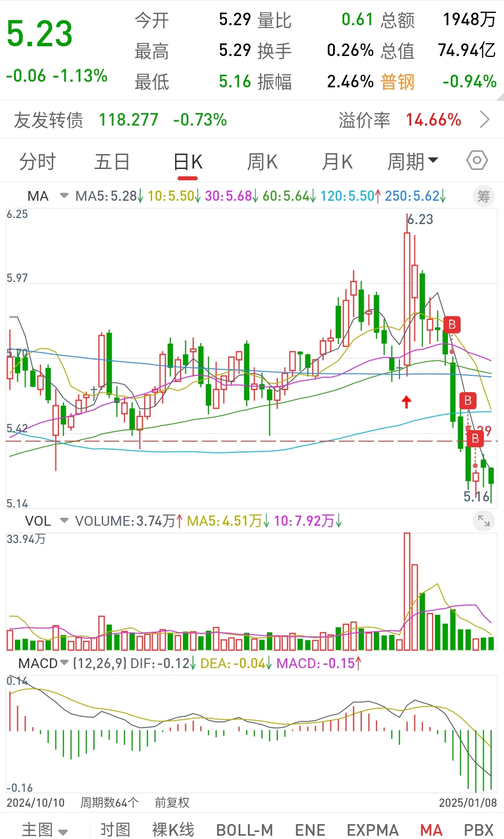Tap the 250:5.62 moving average value
504x839 pixels.
(x=415, y=196)
